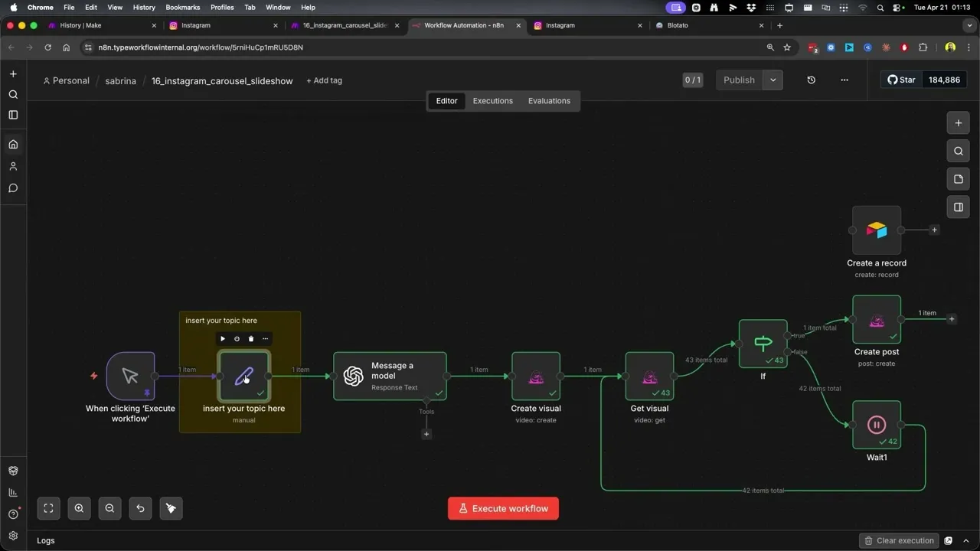Add a node with canvas plus button
The height and width of the screenshot is (551, 980).
[959, 122]
